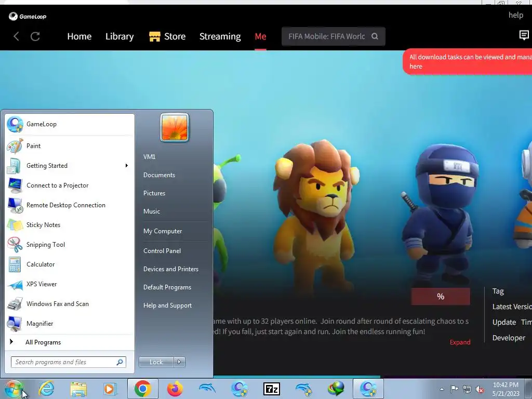The height and width of the screenshot is (399, 532).
Task: Open Documents from Start menu
Action: point(159,175)
